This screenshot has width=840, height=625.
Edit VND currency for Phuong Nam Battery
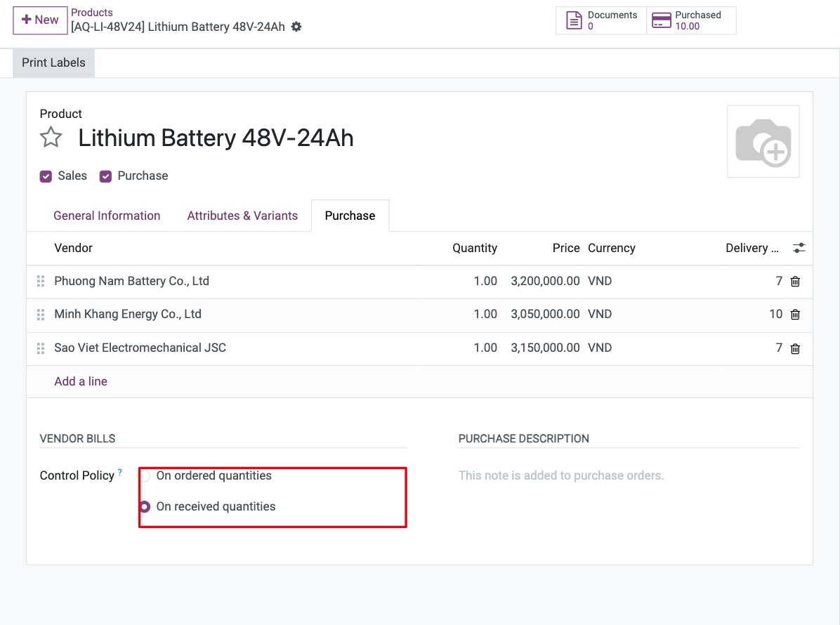coord(600,281)
